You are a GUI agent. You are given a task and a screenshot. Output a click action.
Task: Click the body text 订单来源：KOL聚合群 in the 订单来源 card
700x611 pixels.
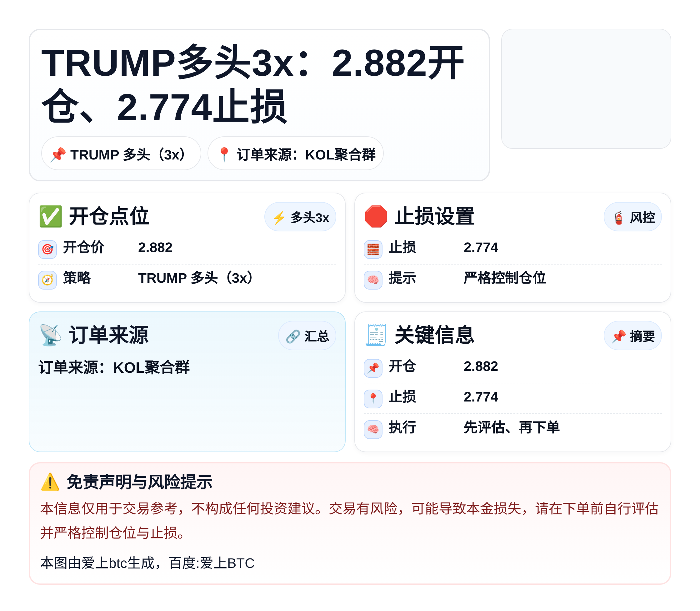tap(114, 368)
